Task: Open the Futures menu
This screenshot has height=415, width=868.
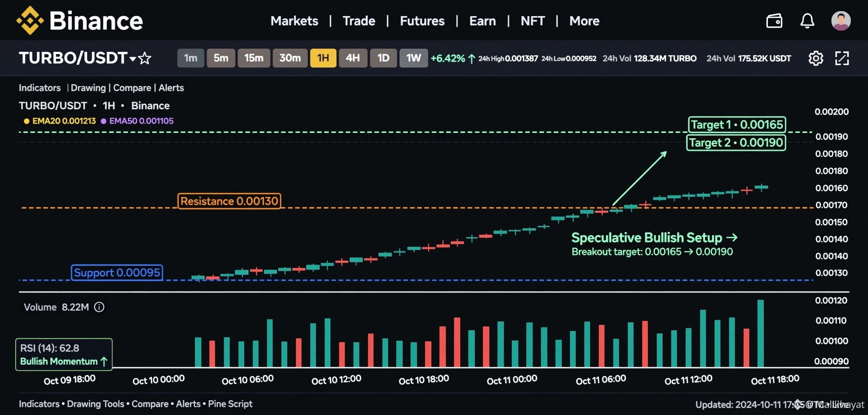Action: pos(422,21)
